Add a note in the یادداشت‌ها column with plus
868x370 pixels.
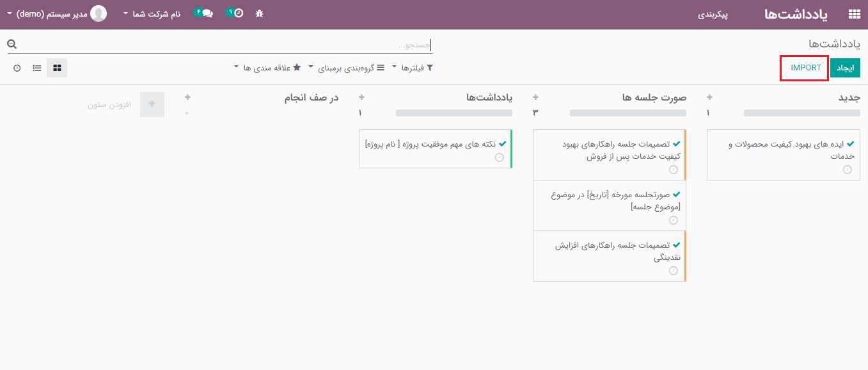click(x=361, y=97)
